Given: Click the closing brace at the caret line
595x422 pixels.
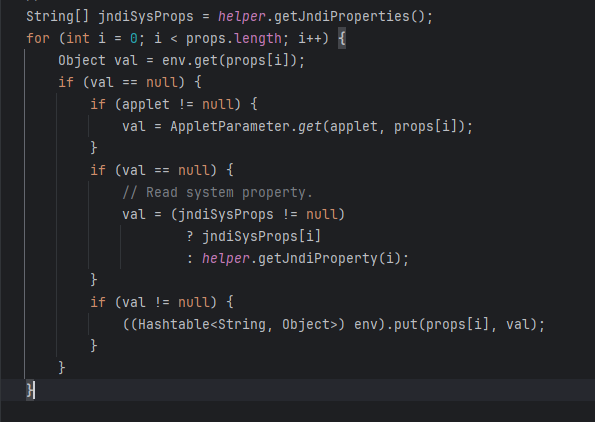Looking at the screenshot, I should (x=30, y=391).
